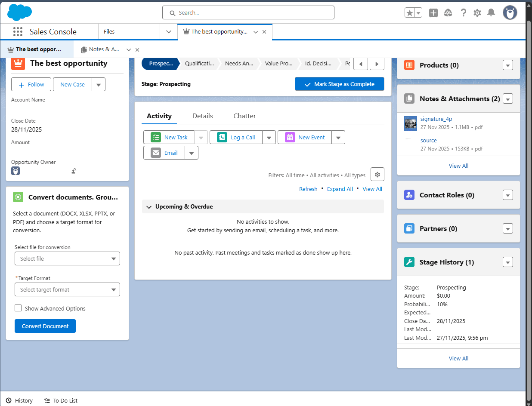This screenshot has height=406, width=532.
Task: Click the opportunity crown icon in header
Action: pyautogui.click(x=18, y=63)
